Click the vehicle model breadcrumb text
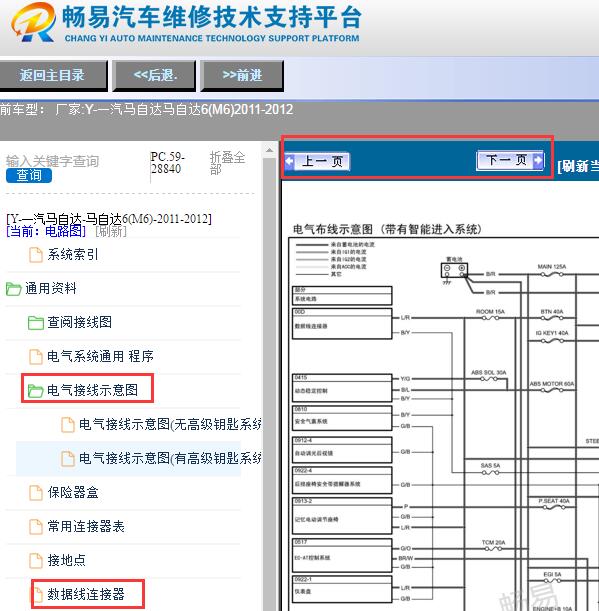This screenshot has height=611, width=599. (147, 109)
